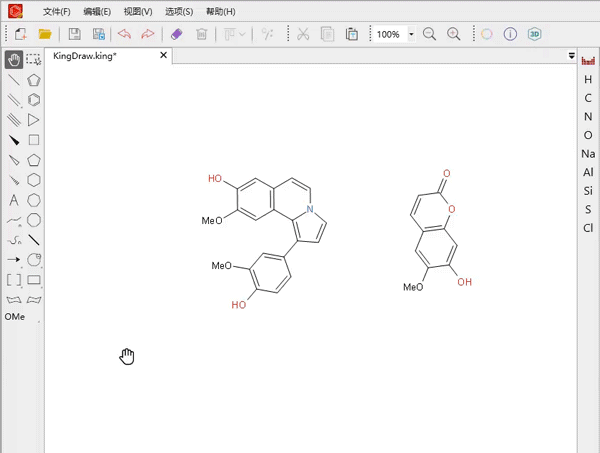
Task: Open the 视图(V) menu
Action: (x=138, y=12)
